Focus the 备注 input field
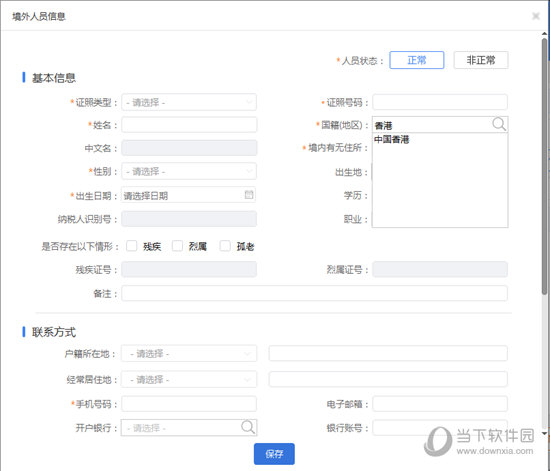550x471 pixels. pyautogui.click(x=314, y=293)
